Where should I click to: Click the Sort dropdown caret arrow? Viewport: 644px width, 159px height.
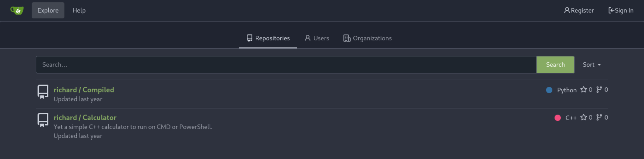coord(599,65)
